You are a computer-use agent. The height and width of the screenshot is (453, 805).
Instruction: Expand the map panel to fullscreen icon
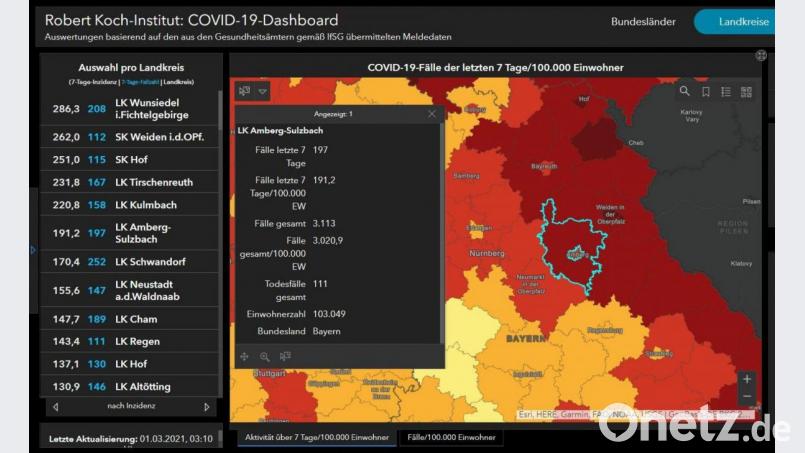pos(761,55)
